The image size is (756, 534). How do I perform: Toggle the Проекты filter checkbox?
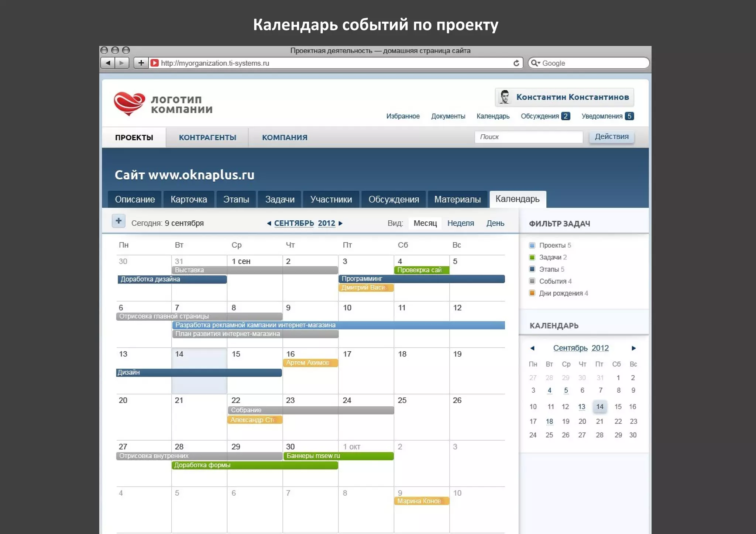(532, 245)
